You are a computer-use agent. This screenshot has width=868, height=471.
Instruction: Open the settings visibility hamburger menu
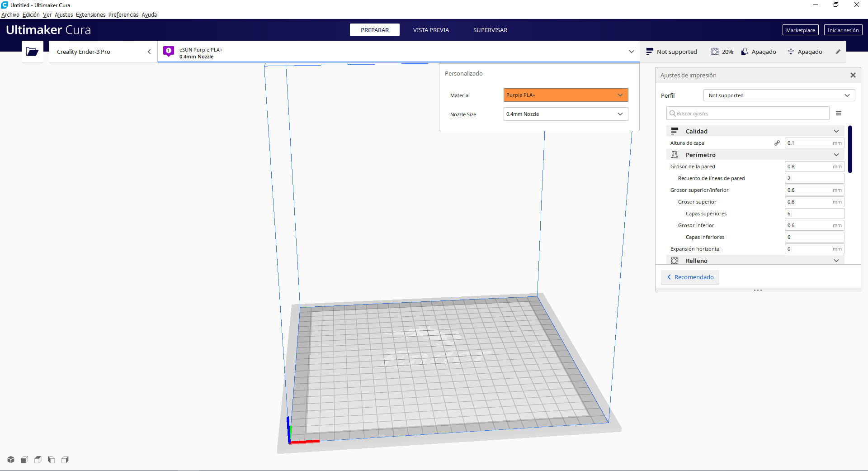coord(839,113)
